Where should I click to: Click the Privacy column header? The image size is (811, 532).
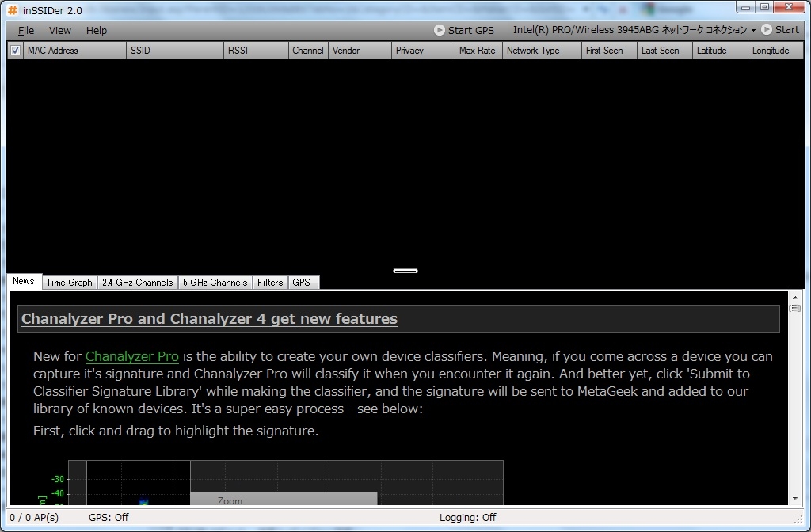tap(423, 50)
